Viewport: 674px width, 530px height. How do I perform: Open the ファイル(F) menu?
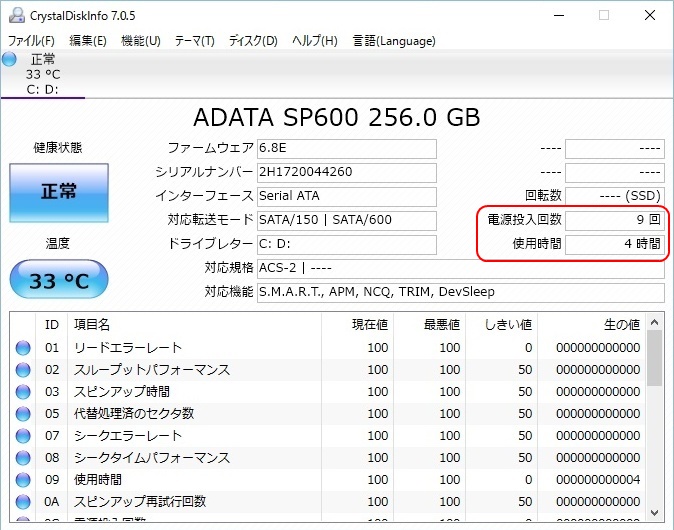pyautogui.click(x=31, y=41)
